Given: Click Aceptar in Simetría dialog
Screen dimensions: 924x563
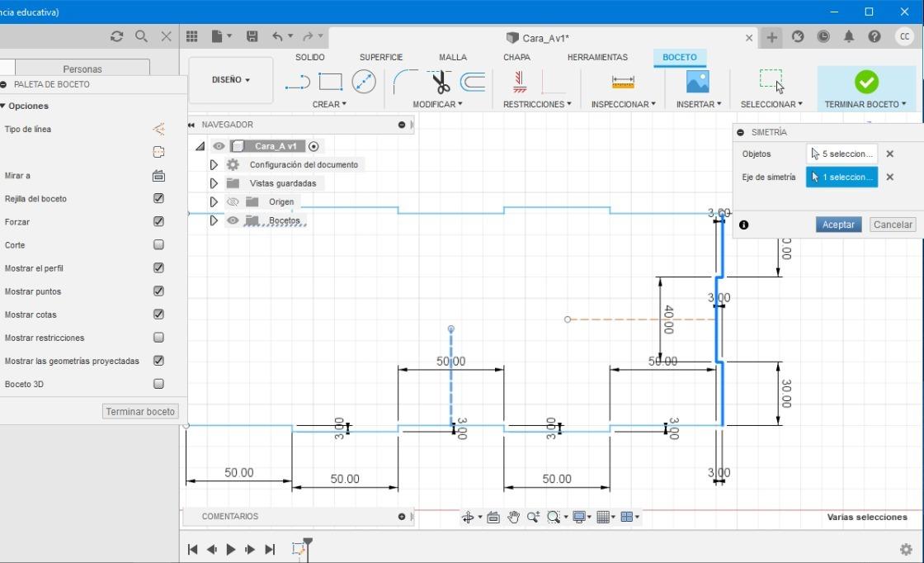Looking at the screenshot, I should (x=838, y=225).
